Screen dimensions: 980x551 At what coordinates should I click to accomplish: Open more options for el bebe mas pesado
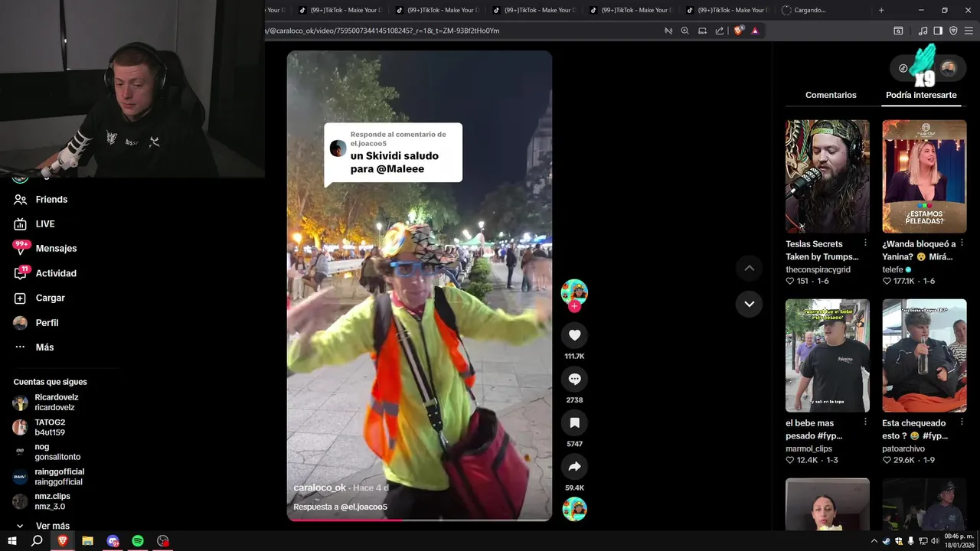(865, 422)
